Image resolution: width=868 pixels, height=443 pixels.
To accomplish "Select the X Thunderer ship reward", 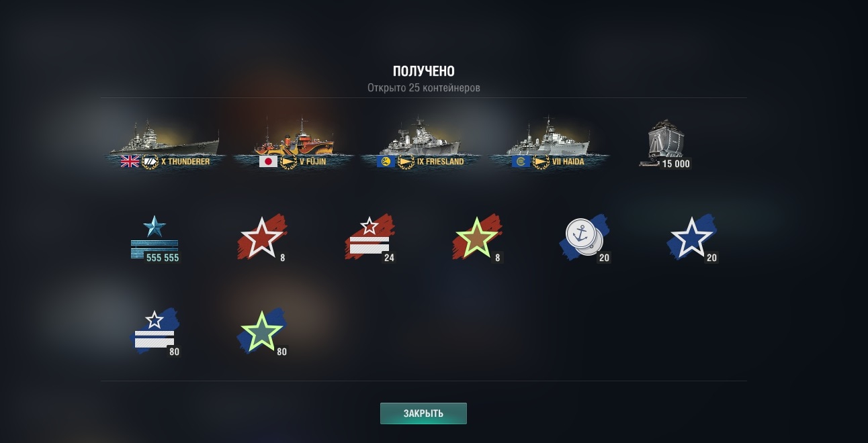I will (165, 145).
